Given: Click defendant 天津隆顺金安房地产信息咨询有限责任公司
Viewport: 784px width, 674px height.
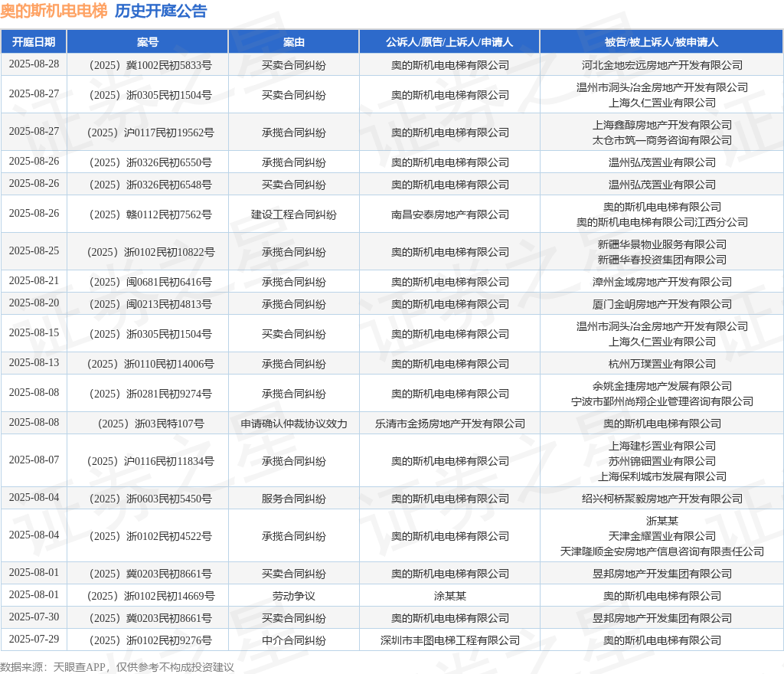Looking at the screenshot, I should pyautogui.click(x=662, y=551).
